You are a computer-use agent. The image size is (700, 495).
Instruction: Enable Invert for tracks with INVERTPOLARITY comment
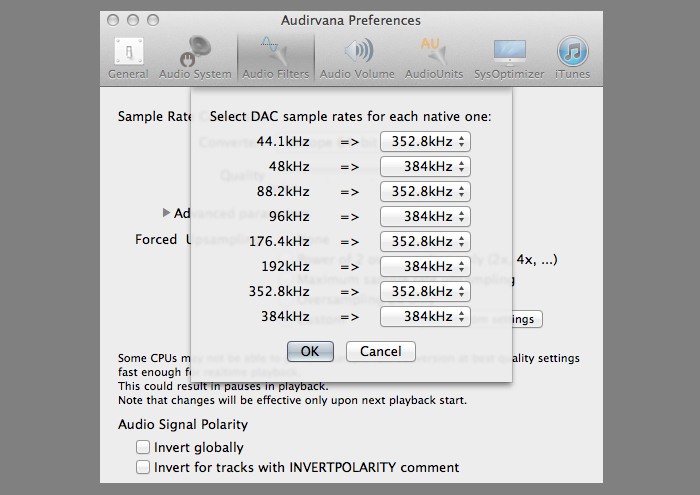pyautogui.click(x=143, y=467)
